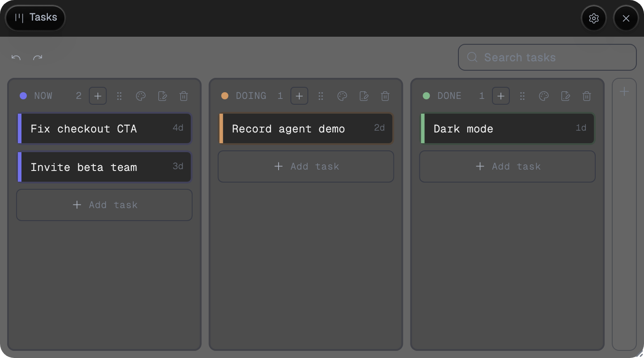Viewport: 644px width, 358px height.
Task: Open the DOING column color palette
Action: coord(342,96)
